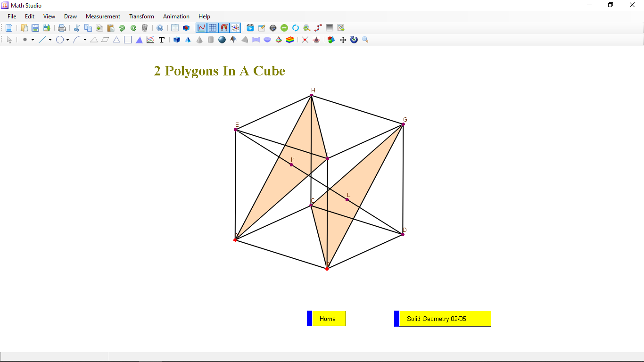Toggle the snap magnet option
Image resolution: width=644 pixels, height=362 pixels.
pos(223,28)
